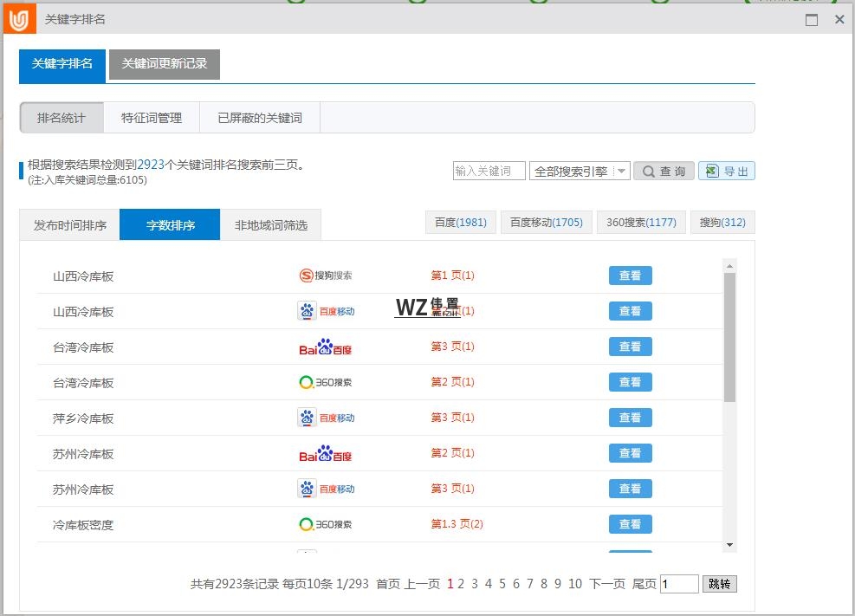
Task: Click the 跳转 page jump button
Action: click(x=719, y=584)
